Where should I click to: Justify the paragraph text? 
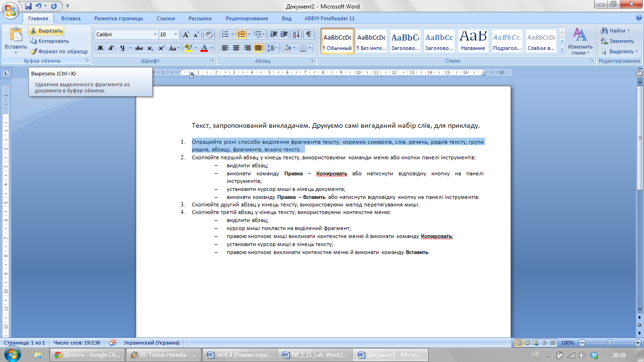(258, 48)
